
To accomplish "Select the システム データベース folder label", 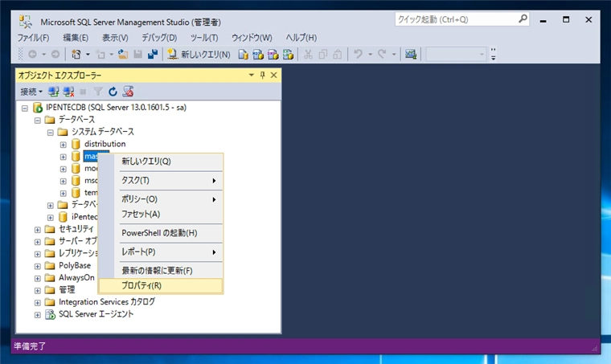I will tap(103, 132).
